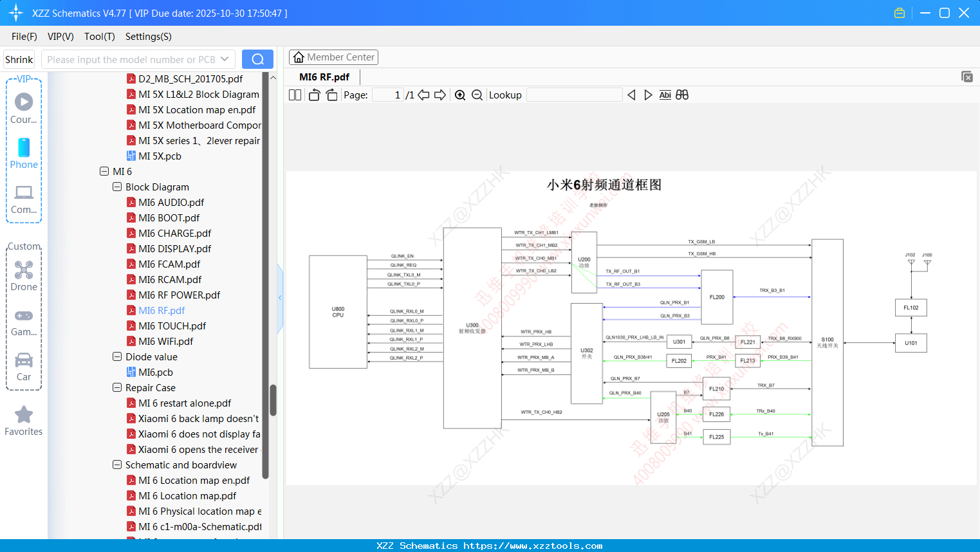Collapse the Schematic and boardview folder

point(117,465)
